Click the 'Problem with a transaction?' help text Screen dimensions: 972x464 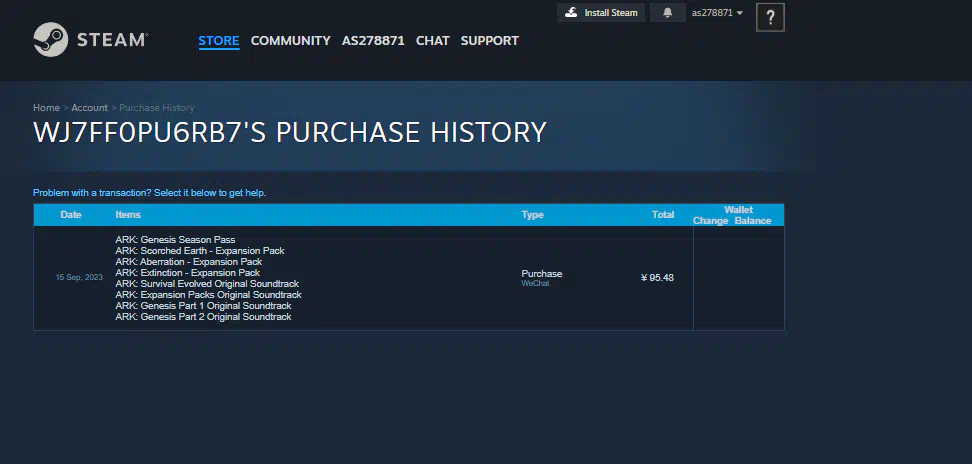pyautogui.click(x=149, y=193)
